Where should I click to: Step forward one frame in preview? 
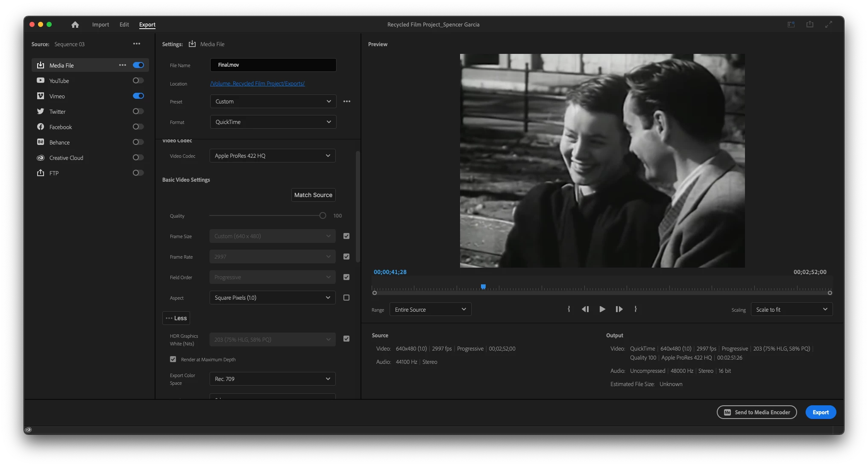[619, 309]
